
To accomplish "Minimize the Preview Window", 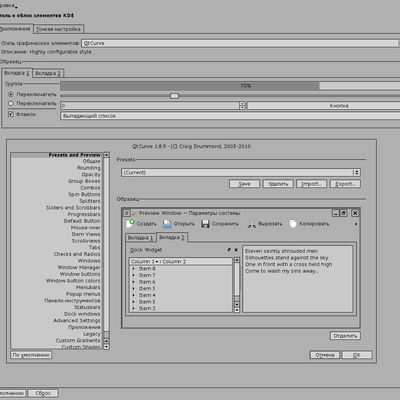I will point(336,213).
